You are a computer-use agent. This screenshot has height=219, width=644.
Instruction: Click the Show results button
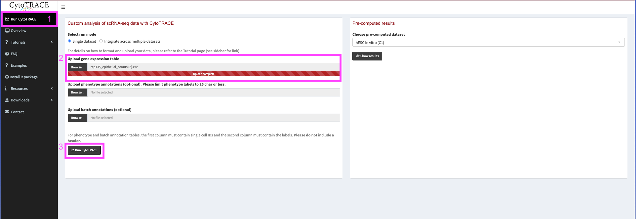click(x=367, y=56)
